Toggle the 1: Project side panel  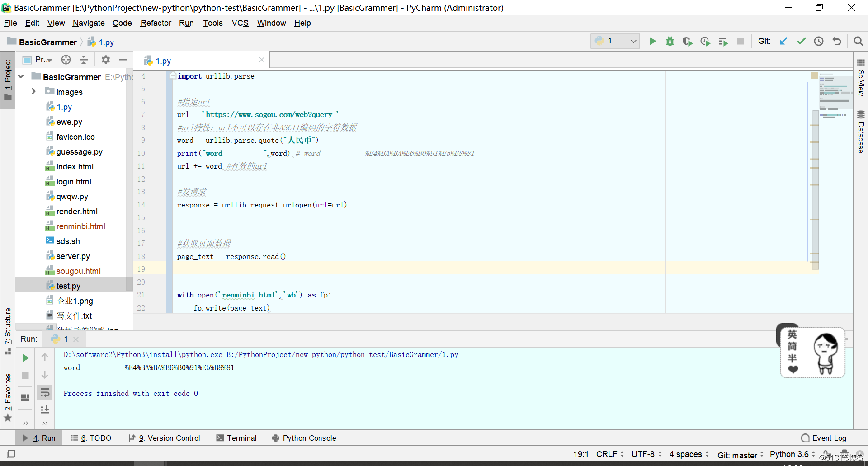tap(8, 80)
